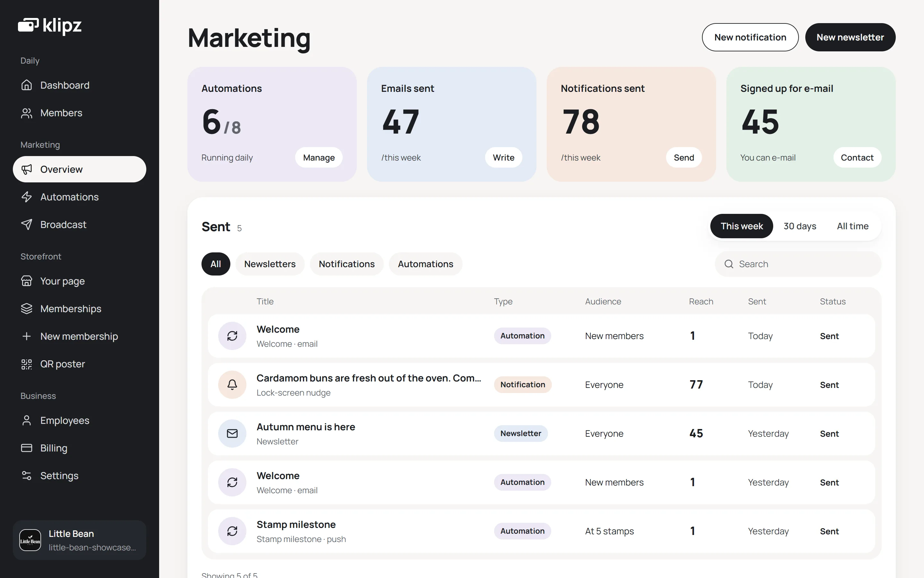Open the Stamp milestone row title
924x578 pixels.
tap(296, 524)
